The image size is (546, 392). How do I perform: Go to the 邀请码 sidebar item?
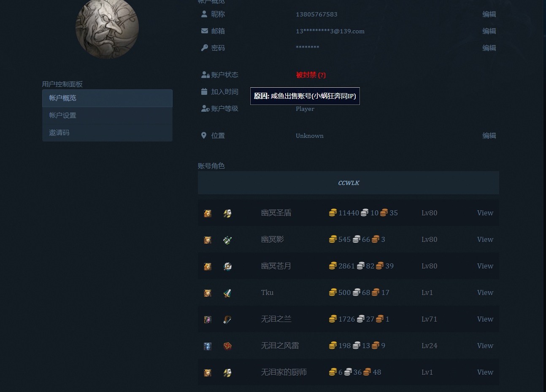[107, 133]
